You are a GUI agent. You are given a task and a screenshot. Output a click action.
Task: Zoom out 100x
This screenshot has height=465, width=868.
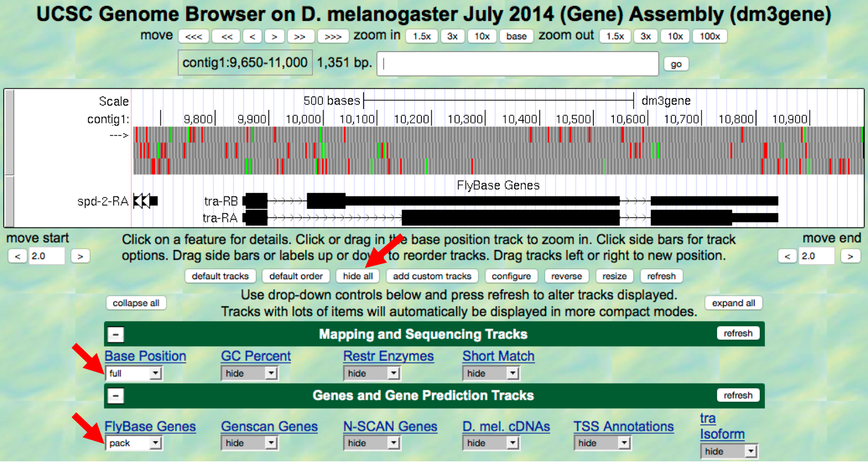point(710,36)
